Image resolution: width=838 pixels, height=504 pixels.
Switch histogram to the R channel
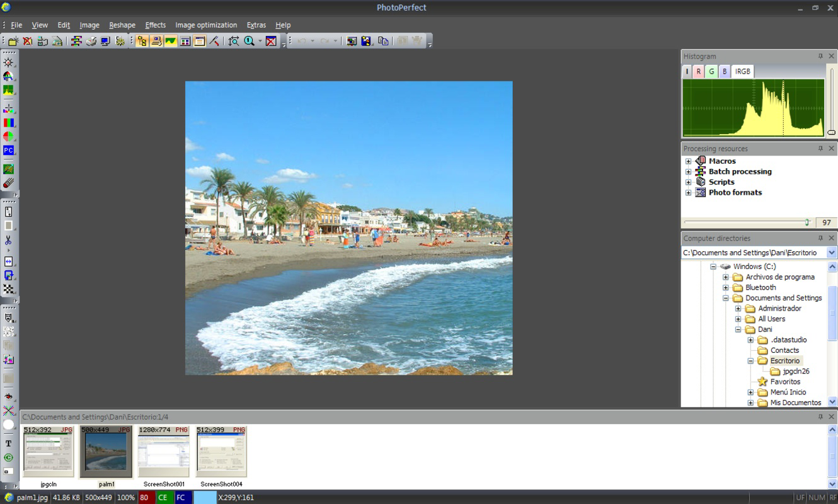pyautogui.click(x=699, y=71)
